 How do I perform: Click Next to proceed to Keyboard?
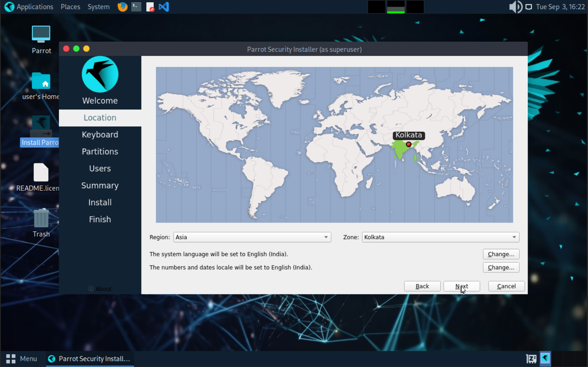click(462, 286)
